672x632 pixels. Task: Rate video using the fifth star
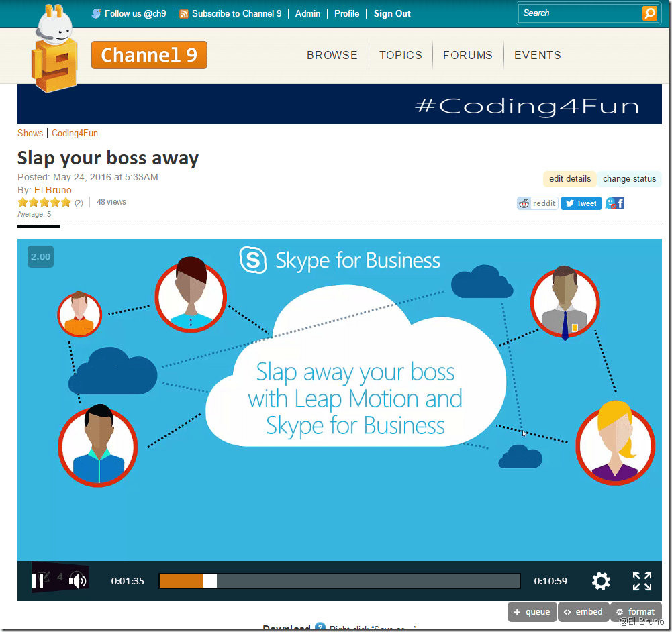[x=66, y=202]
